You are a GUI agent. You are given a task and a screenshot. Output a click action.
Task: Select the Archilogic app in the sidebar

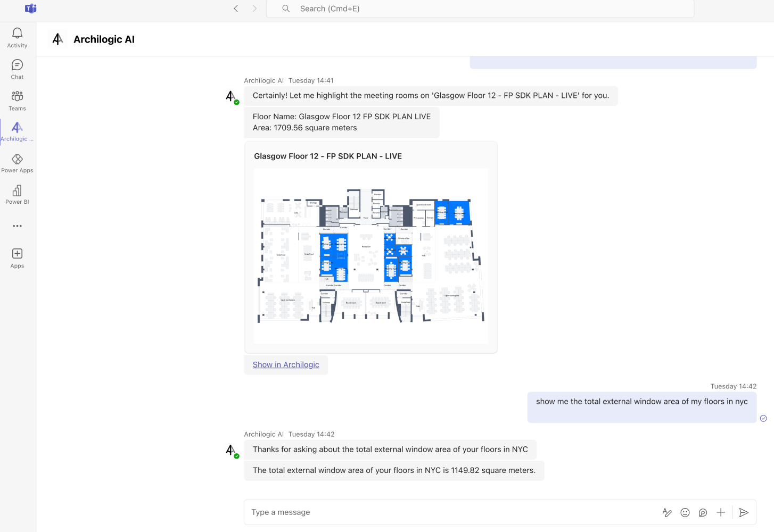click(17, 131)
